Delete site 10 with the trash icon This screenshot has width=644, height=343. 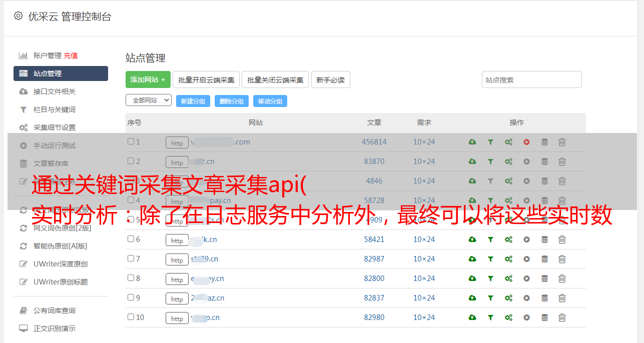point(562,317)
